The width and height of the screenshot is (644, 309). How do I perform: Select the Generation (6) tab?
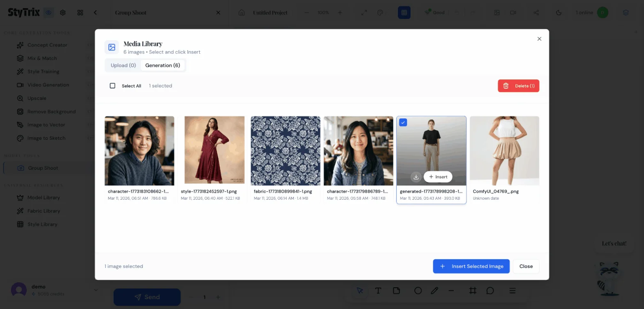163,65
